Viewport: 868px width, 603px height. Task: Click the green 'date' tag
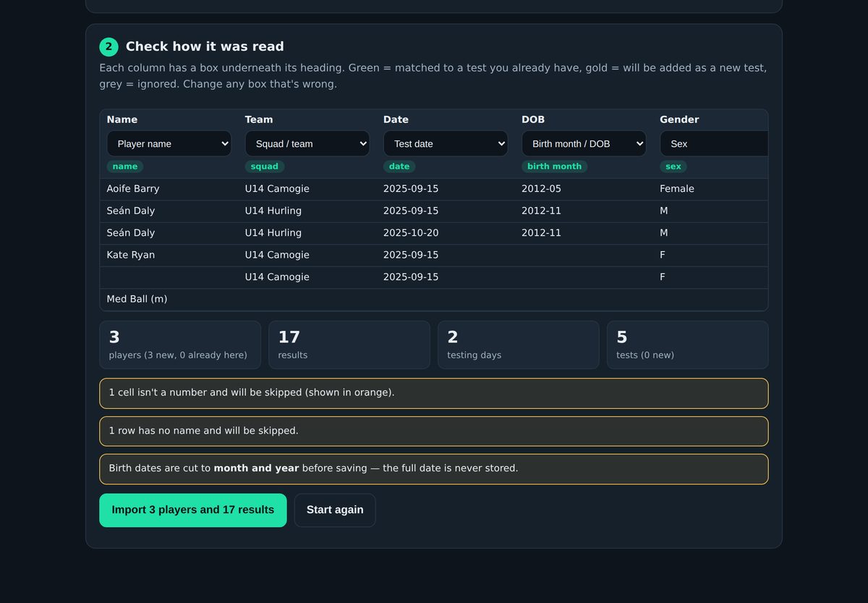coord(399,166)
